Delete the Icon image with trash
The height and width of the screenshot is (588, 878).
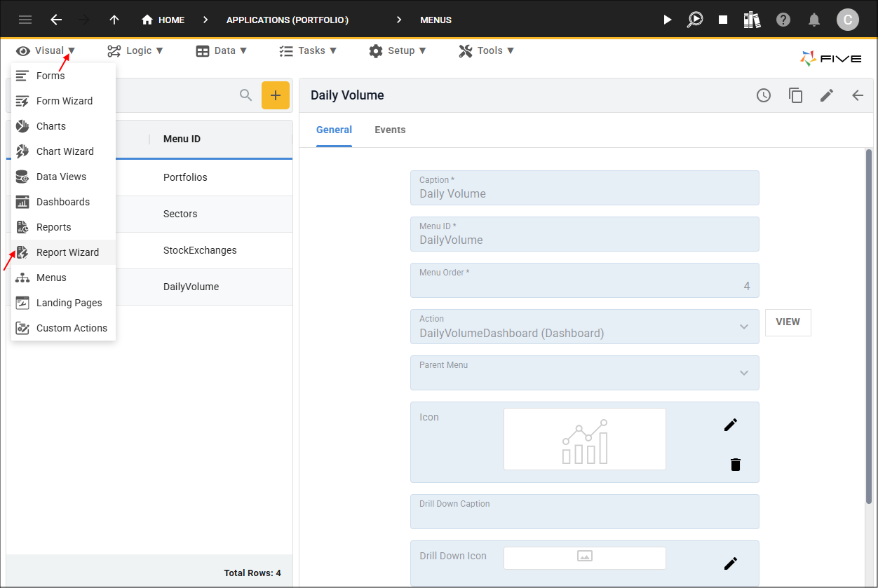[x=735, y=464]
